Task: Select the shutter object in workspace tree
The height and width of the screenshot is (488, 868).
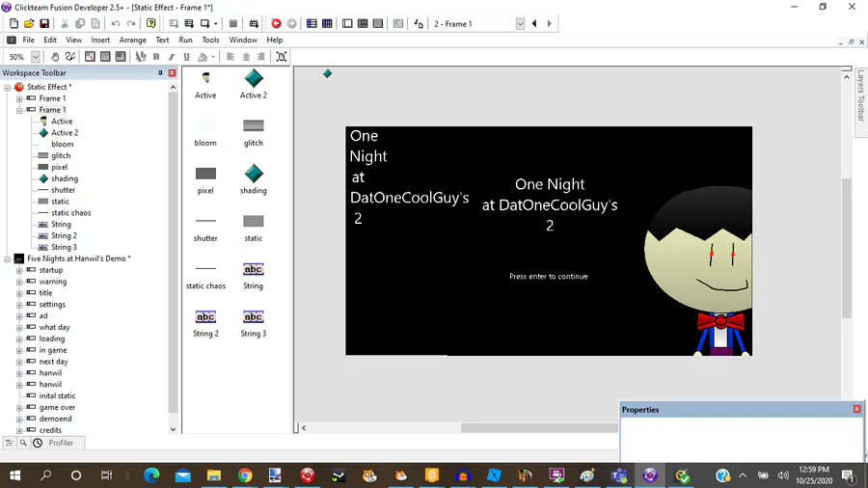Action: point(63,190)
